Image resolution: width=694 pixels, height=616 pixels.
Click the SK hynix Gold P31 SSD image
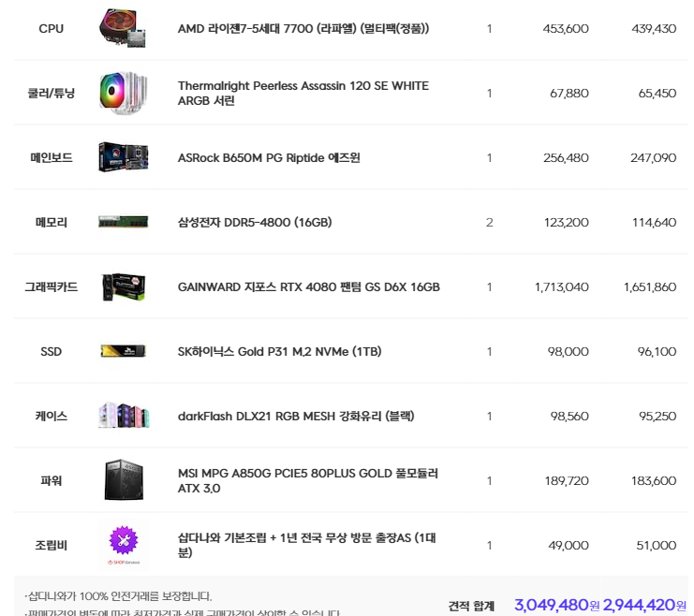[123, 351]
